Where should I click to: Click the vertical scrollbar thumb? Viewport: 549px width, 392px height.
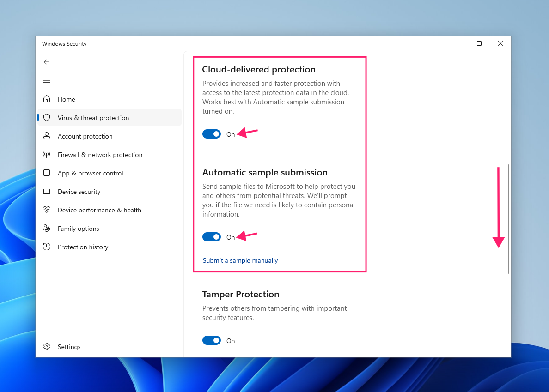coord(508,219)
